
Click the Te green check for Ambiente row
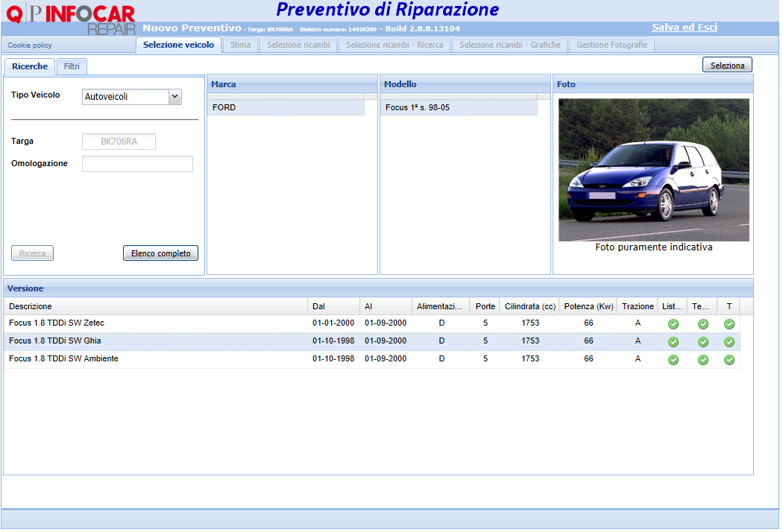[x=703, y=360]
